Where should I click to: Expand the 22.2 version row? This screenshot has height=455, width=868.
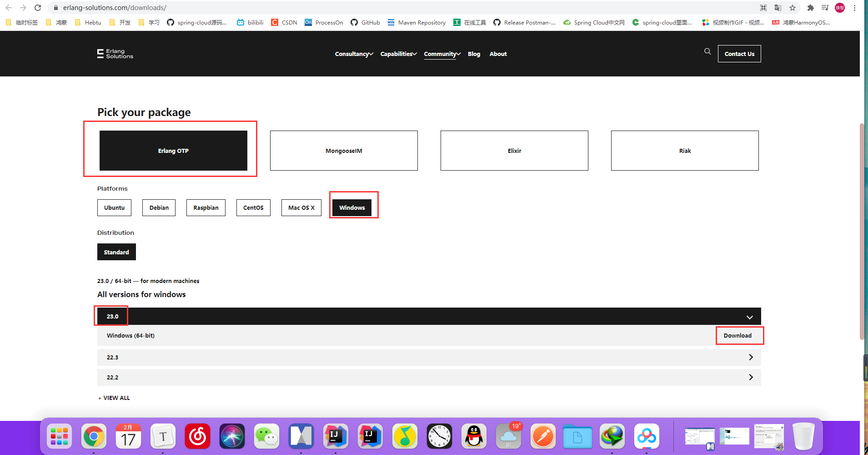(x=429, y=377)
